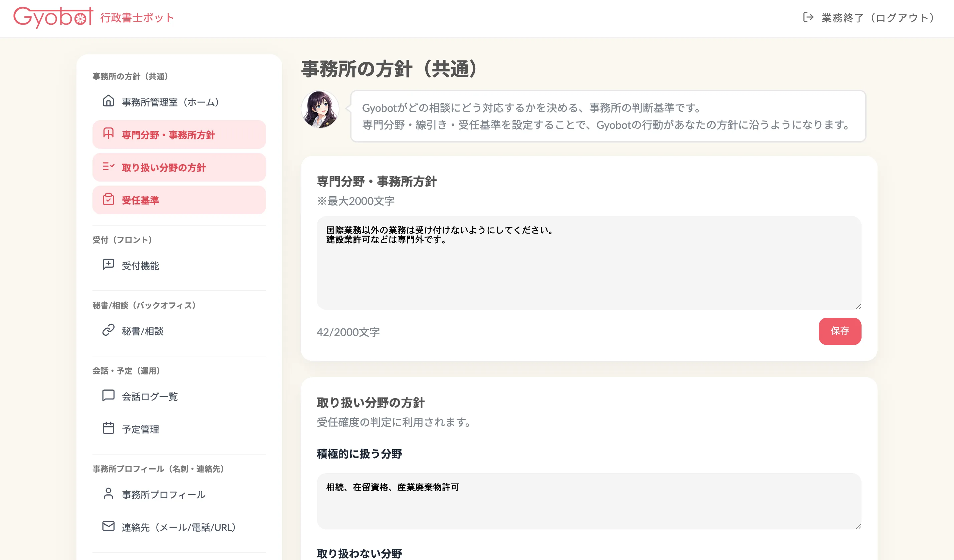Click the bookmark icon beside 専門分野・事務所方針
Screen dimensions: 954x560
(108, 134)
